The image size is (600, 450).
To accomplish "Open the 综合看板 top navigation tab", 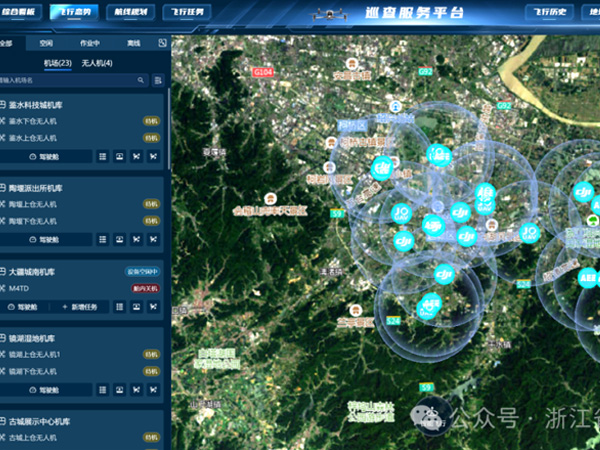I will click(x=19, y=12).
